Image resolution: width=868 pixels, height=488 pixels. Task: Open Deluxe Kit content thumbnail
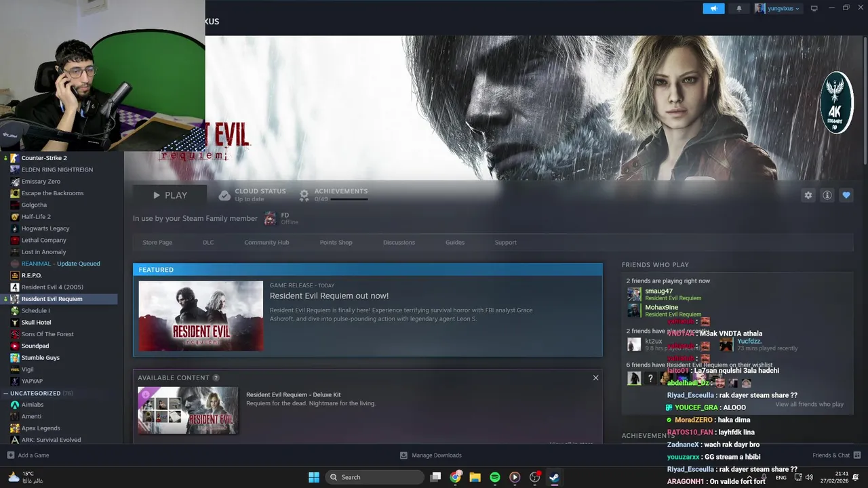tap(188, 410)
